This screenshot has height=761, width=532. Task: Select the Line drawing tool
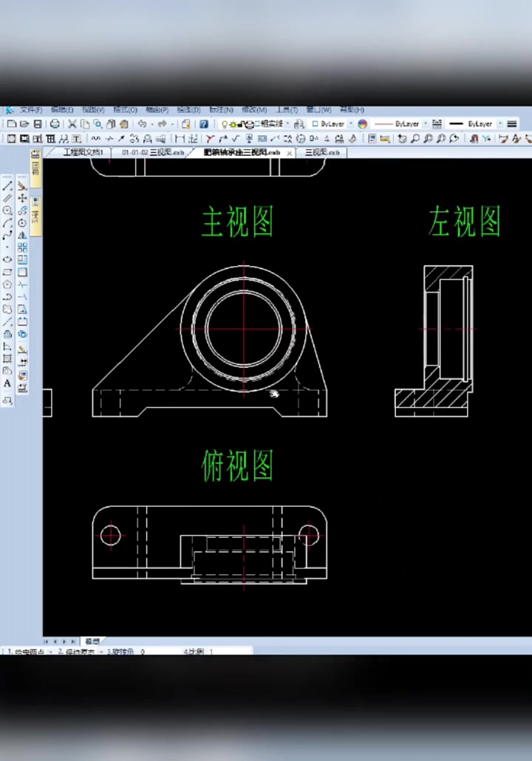click(x=7, y=186)
